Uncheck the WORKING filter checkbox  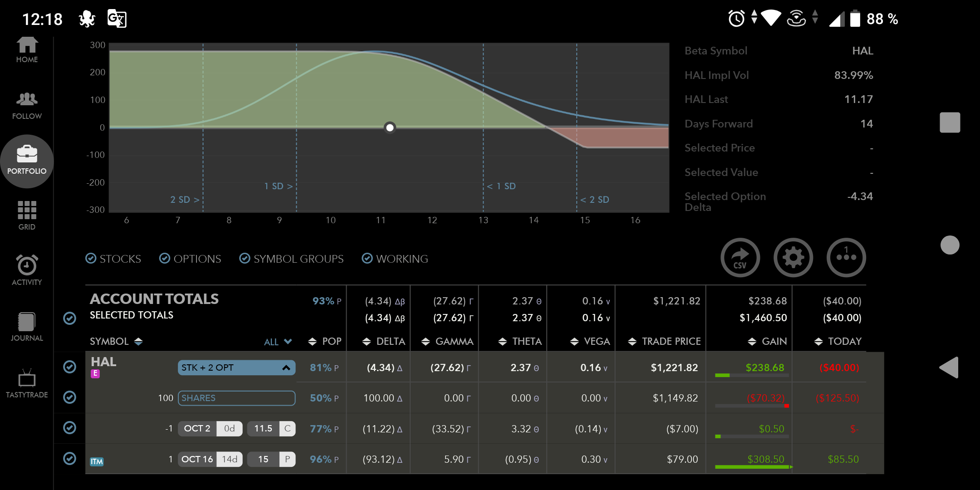click(x=367, y=259)
